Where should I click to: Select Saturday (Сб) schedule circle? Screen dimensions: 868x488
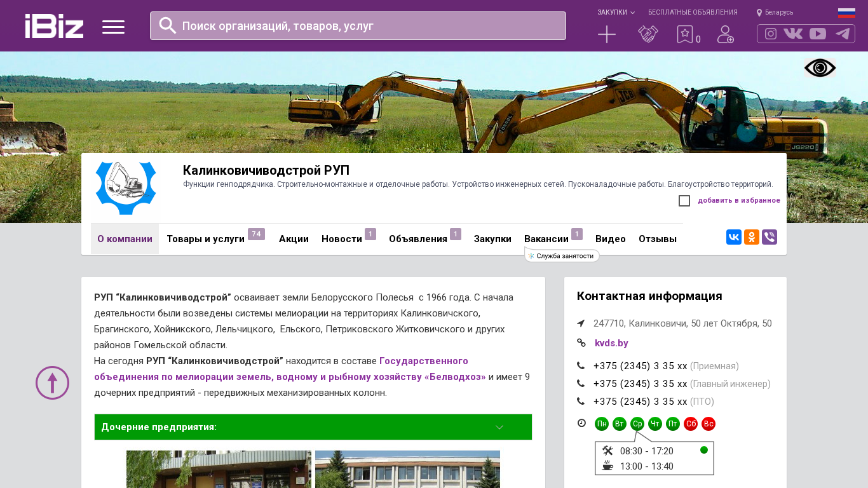pos(691,424)
